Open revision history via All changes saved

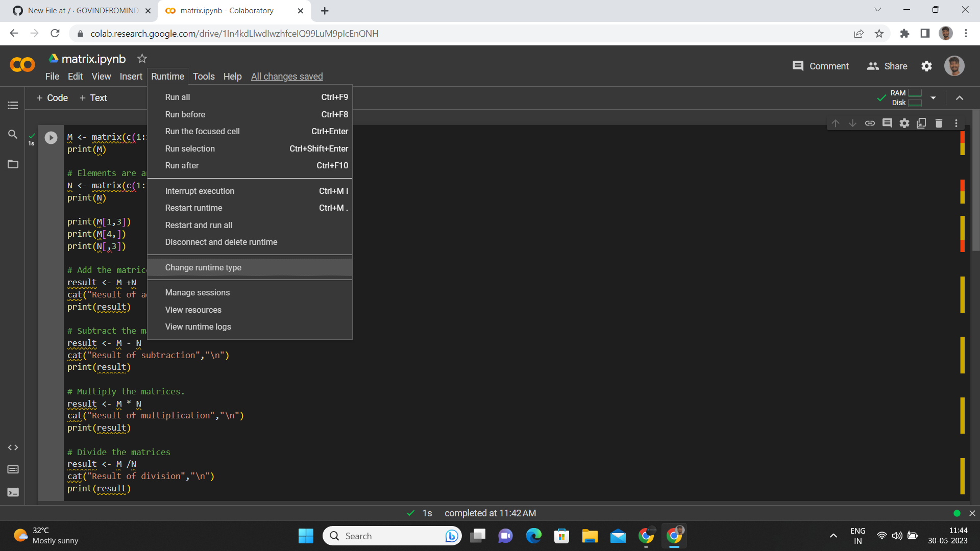(287, 76)
